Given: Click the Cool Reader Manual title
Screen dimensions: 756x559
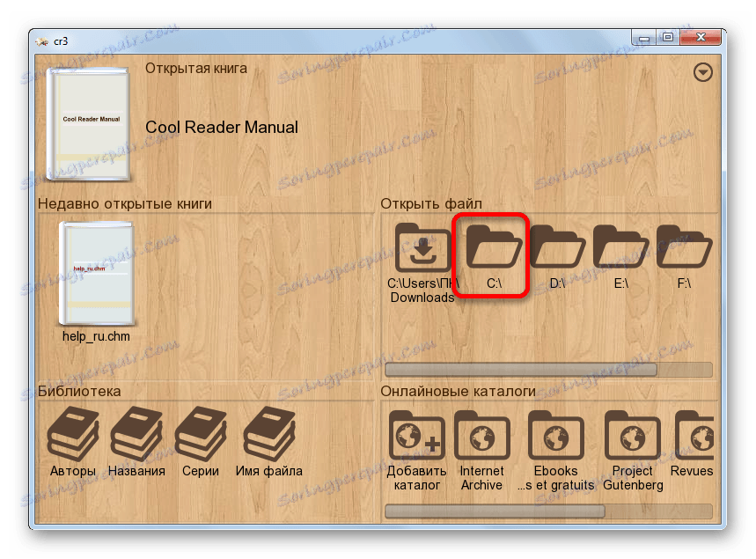Looking at the screenshot, I should point(222,128).
